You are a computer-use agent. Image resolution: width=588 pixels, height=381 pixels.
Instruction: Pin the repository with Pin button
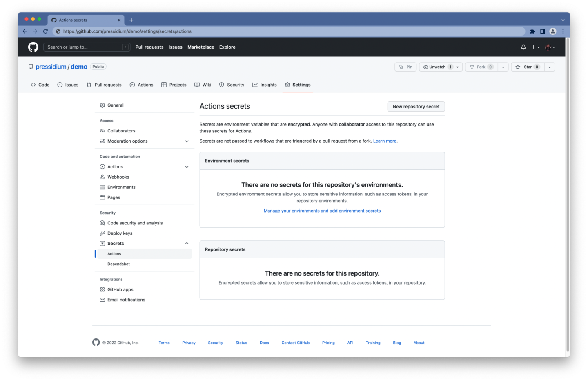click(x=405, y=67)
